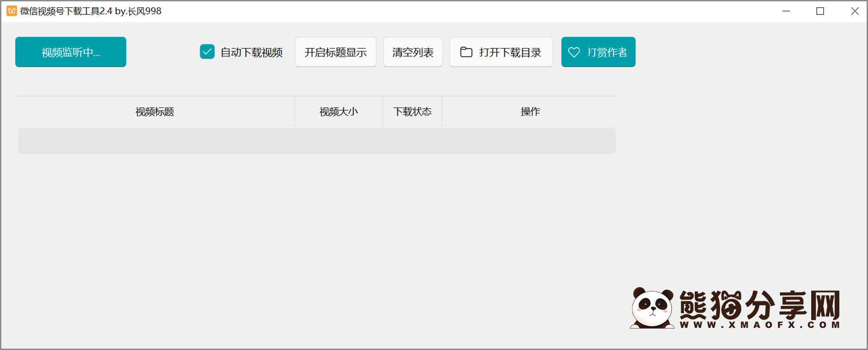Open the download folder via 打开下载目录
This screenshot has height=350, width=868.
pos(501,52)
